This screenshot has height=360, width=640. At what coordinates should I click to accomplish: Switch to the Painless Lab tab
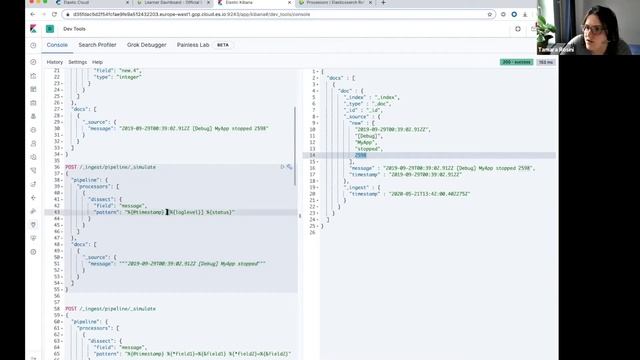193,45
